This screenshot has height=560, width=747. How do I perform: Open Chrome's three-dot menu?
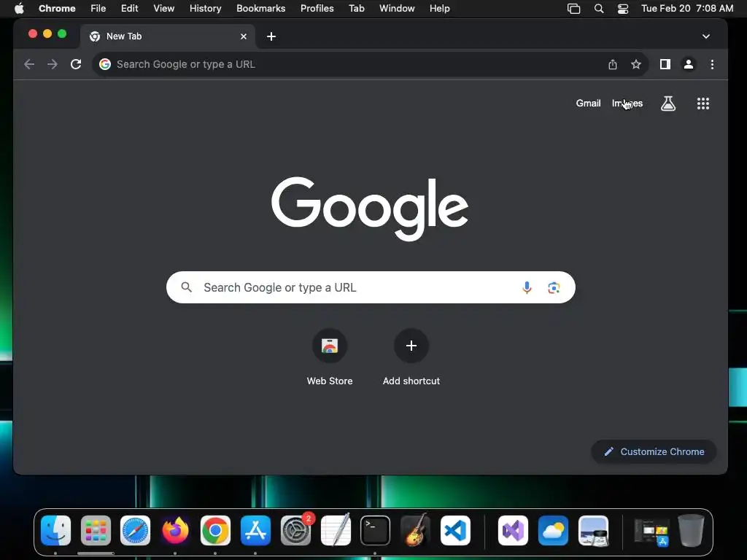tap(712, 64)
